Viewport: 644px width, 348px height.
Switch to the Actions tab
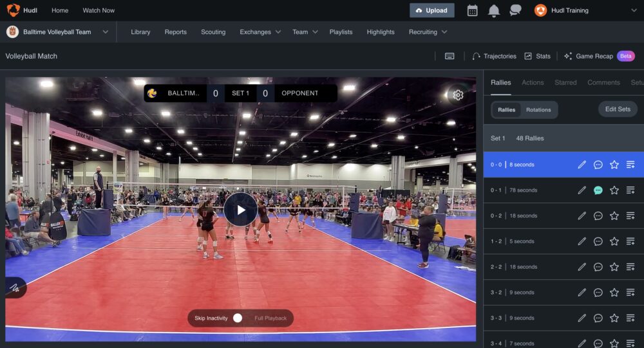[533, 82]
